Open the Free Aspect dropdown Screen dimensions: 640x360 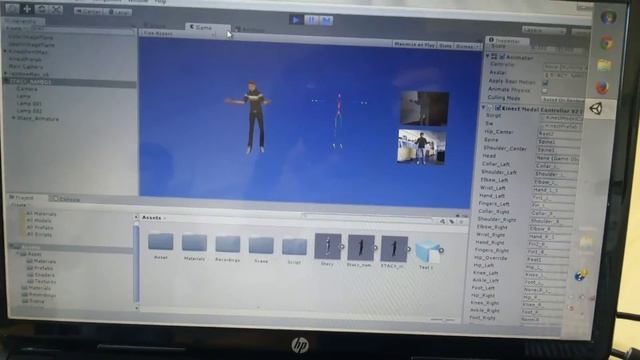(178, 34)
